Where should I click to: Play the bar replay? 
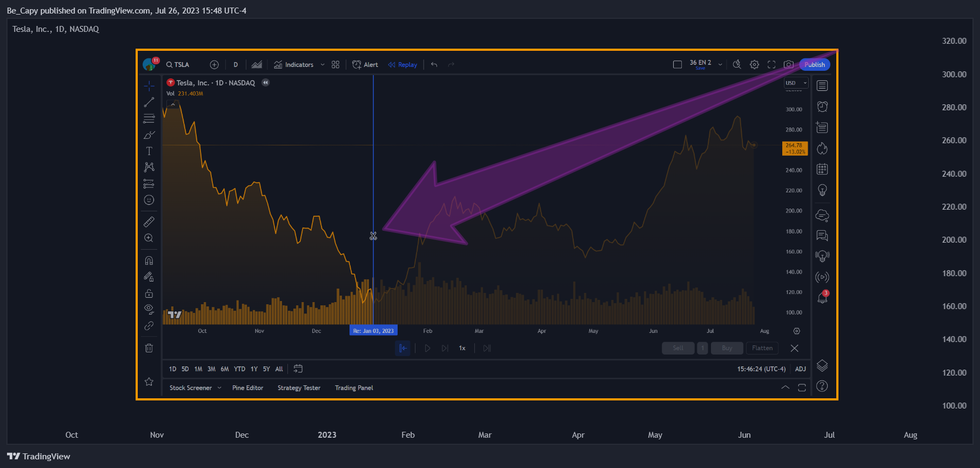(427, 348)
